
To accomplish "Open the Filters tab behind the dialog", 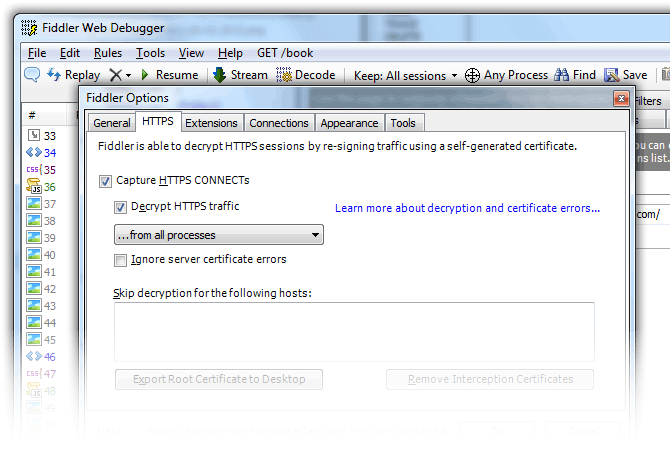I will 648,101.
